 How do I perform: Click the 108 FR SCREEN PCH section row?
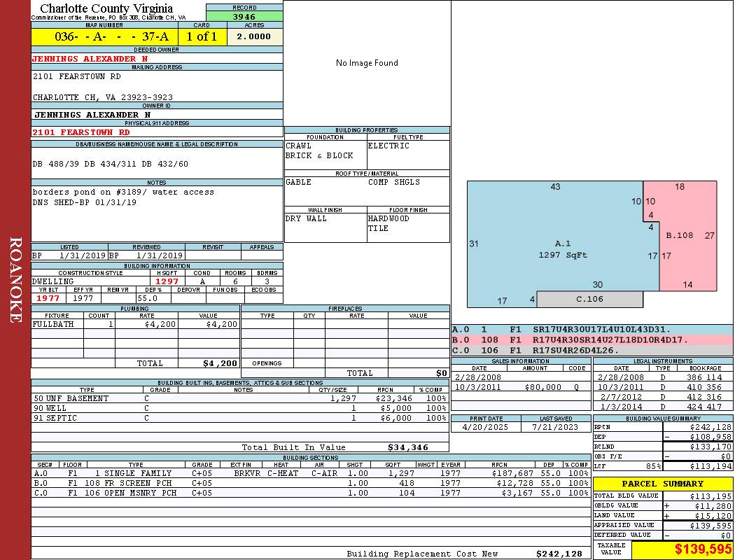point(311,483)
